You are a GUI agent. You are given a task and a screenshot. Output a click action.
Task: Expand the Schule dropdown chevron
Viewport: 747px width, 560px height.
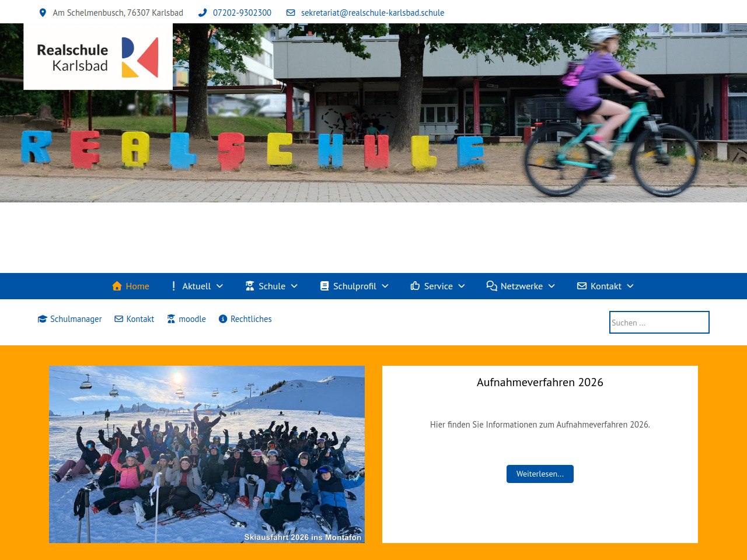pos(294,286)
